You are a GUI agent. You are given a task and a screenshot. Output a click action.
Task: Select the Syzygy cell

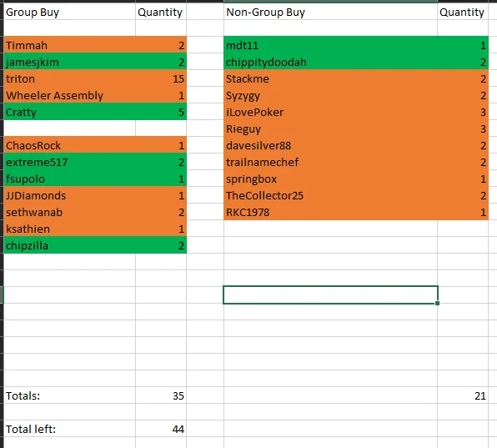(x=330, y=95)
